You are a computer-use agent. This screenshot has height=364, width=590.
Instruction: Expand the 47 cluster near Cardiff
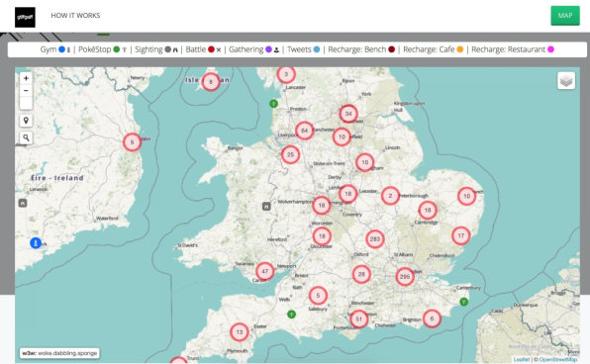click(265, 271)
